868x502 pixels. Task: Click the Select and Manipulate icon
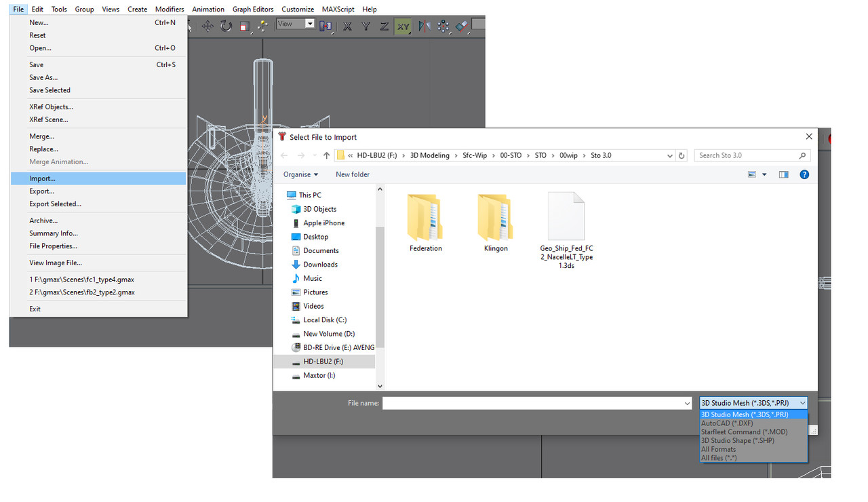coord(262,26)
